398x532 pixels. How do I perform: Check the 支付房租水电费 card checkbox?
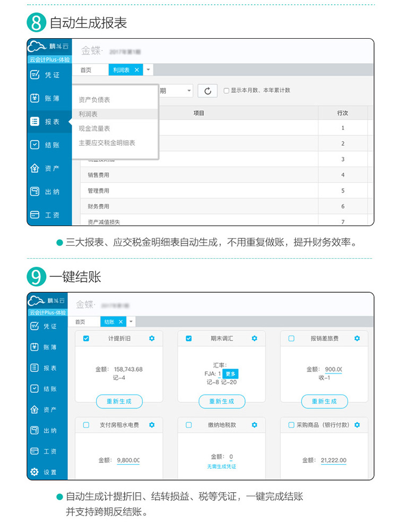(x=86, y=425)
